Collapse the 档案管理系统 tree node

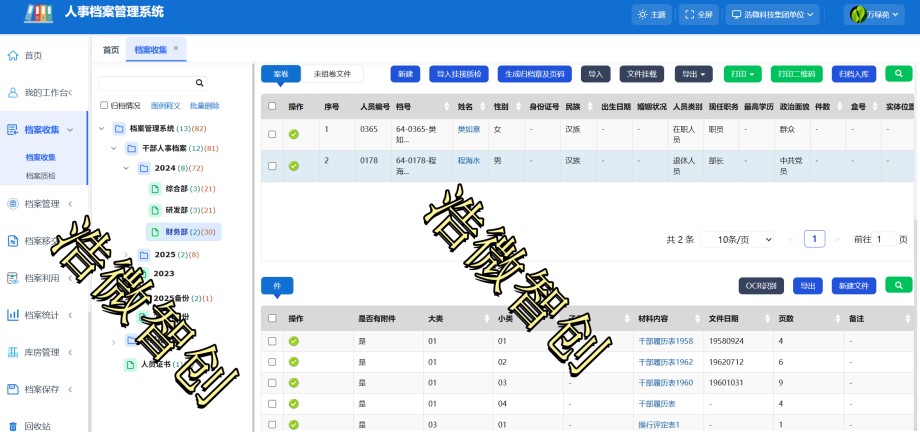coord(102,129)
